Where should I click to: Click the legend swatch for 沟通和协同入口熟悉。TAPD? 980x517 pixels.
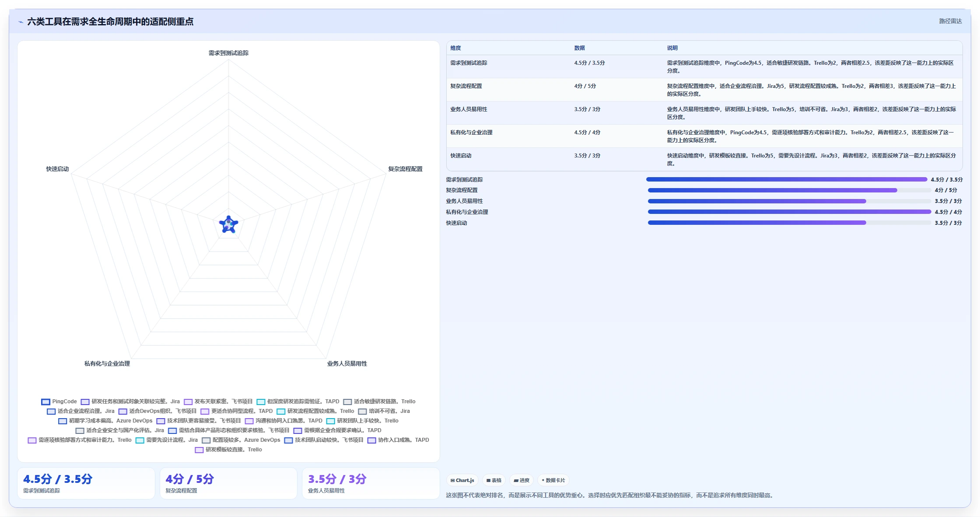pos(249,421)
